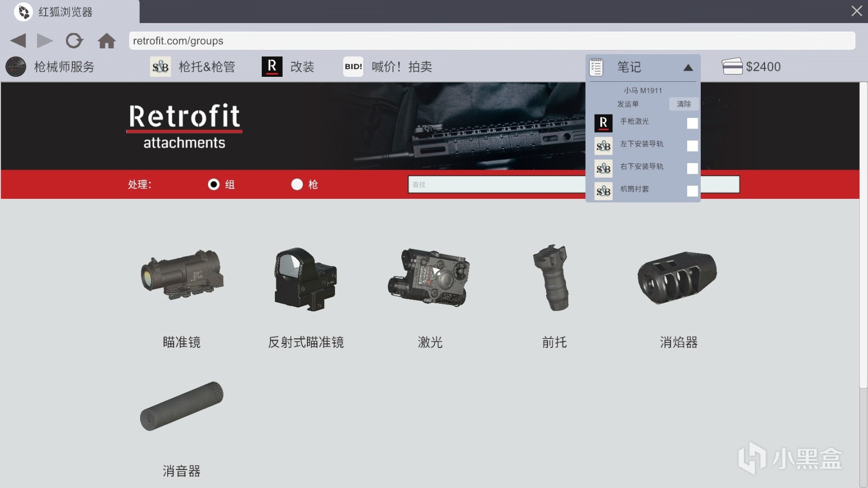
Task: Click the 查找 search field
Action: click(x=574, y=184)
